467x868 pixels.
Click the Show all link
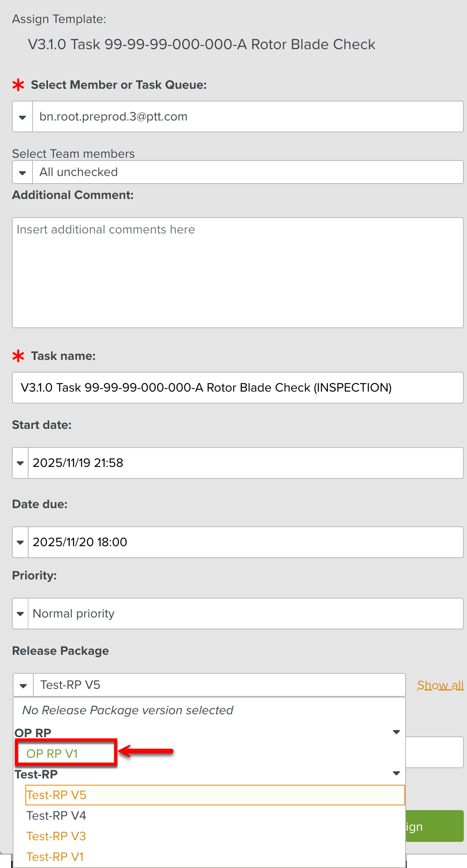tap(440, 685)
